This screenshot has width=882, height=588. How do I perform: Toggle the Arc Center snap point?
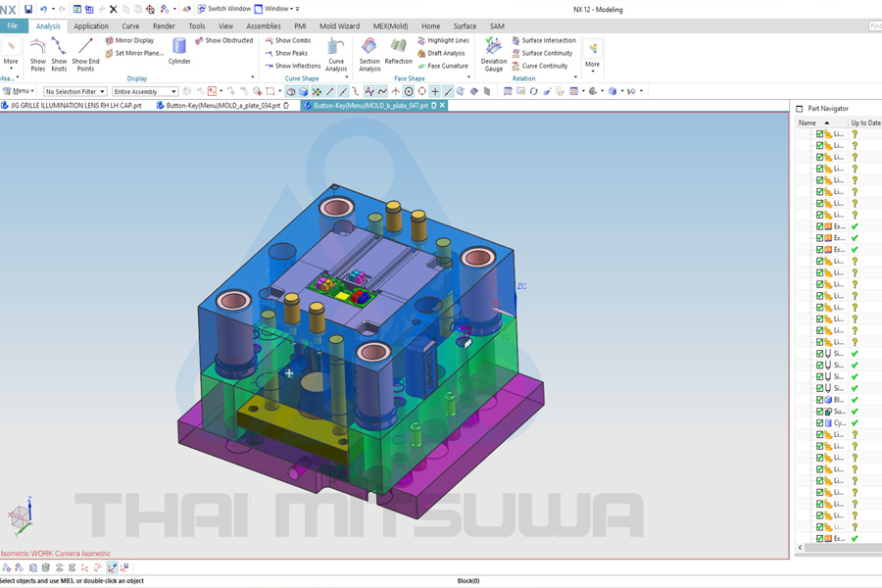pos(409,92)
